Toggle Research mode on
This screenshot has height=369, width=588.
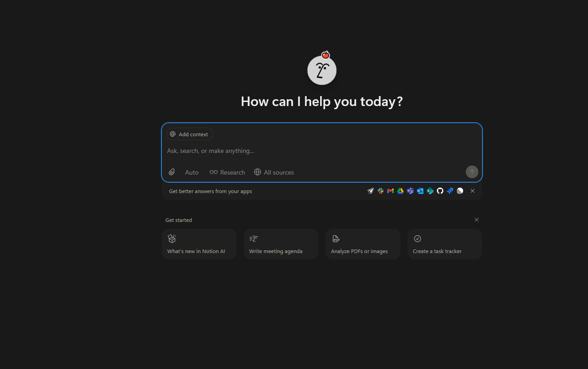click(227, 172)
